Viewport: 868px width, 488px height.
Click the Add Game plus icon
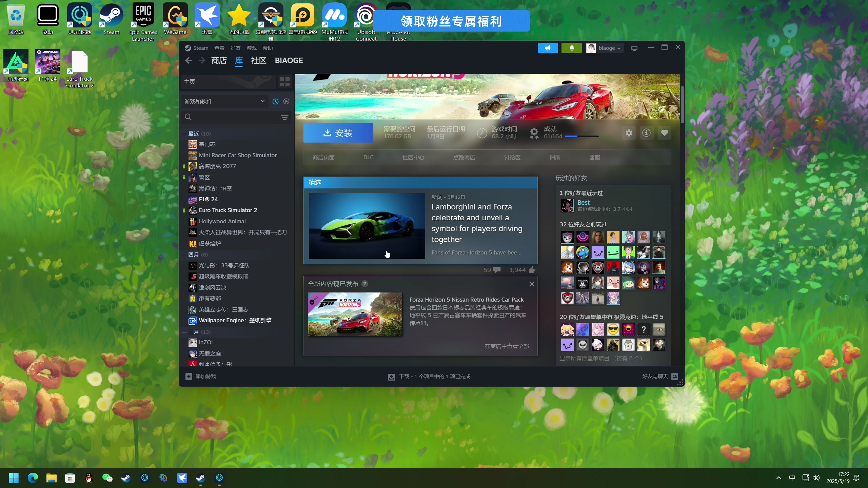point(189,376)
